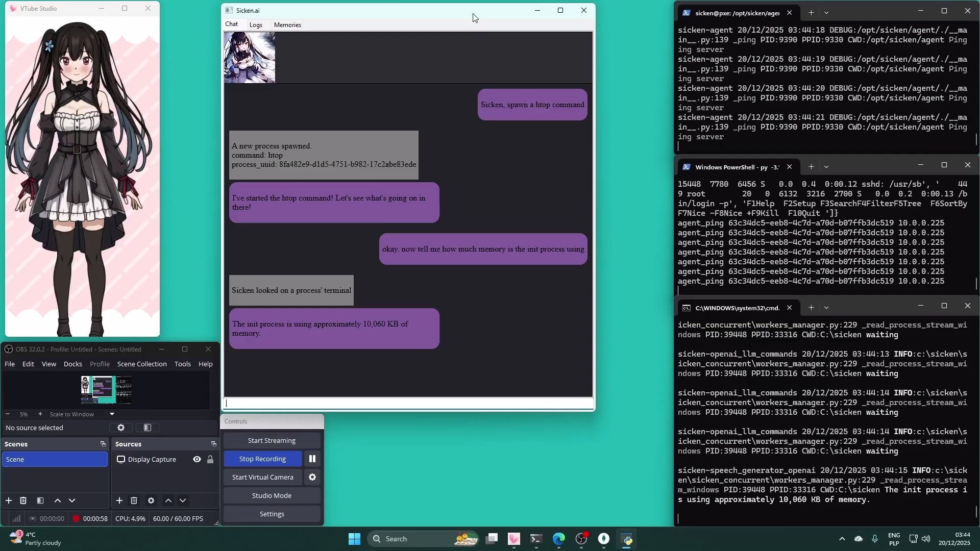Remove selected scene with Scenes trash icon
Viewport: 980px width, 551px height.
(x=23, y=500)
